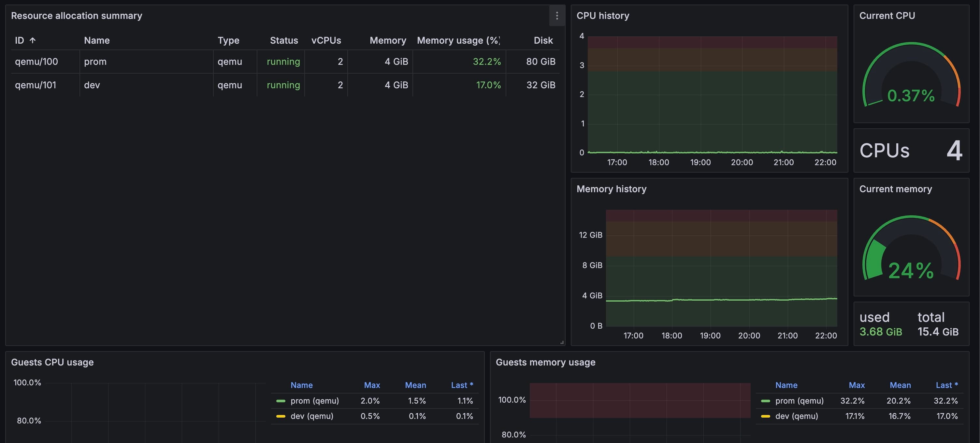Sort Guests CPU legend by Last *
Viewport: 980px width, 443px height.
(462, 385)
